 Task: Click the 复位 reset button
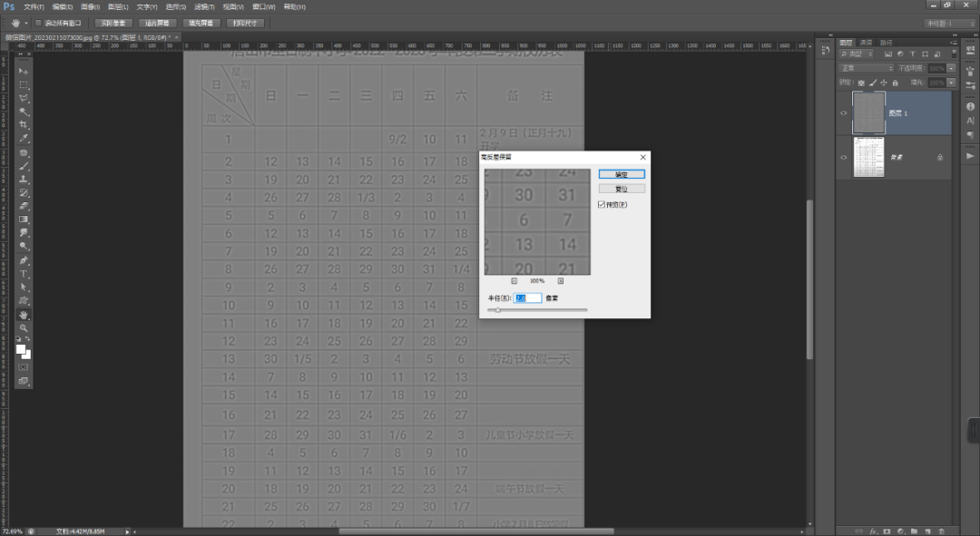pyautogui.click(x=622, y=189)
